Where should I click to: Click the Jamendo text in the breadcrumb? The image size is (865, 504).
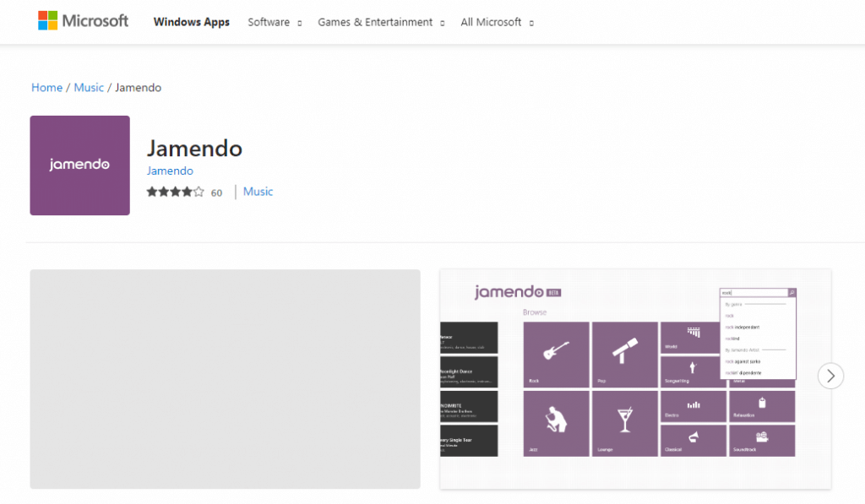click(x=138, y=88)
